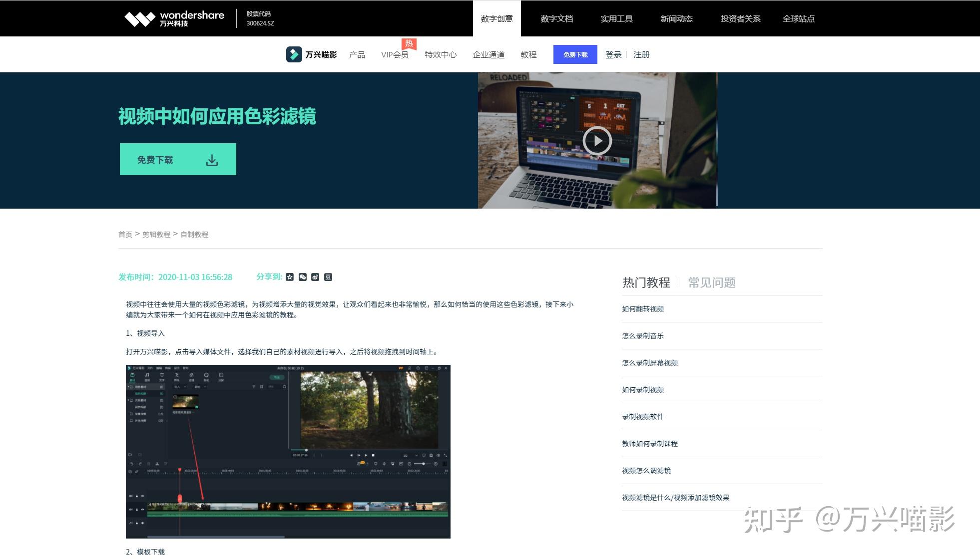The width and height of the screenshot is (980, 560).
Task: Switch to the 常见问题 sidebar tab
Action: pos(712,282)
